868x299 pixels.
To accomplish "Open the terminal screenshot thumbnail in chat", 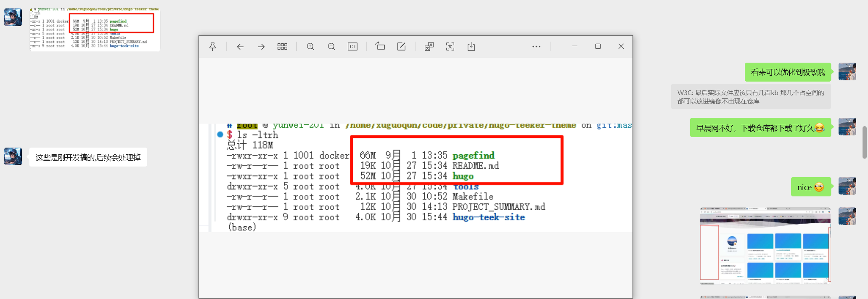I will 95,29.
